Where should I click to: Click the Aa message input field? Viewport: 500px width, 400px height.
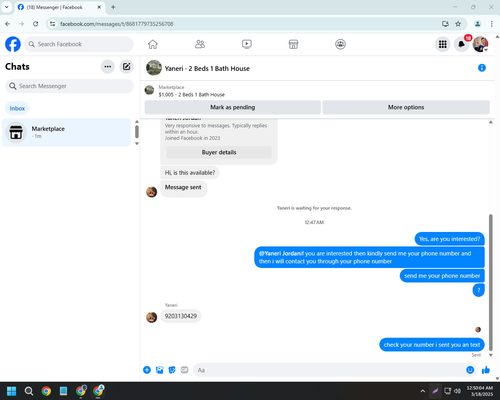point(330,370)
